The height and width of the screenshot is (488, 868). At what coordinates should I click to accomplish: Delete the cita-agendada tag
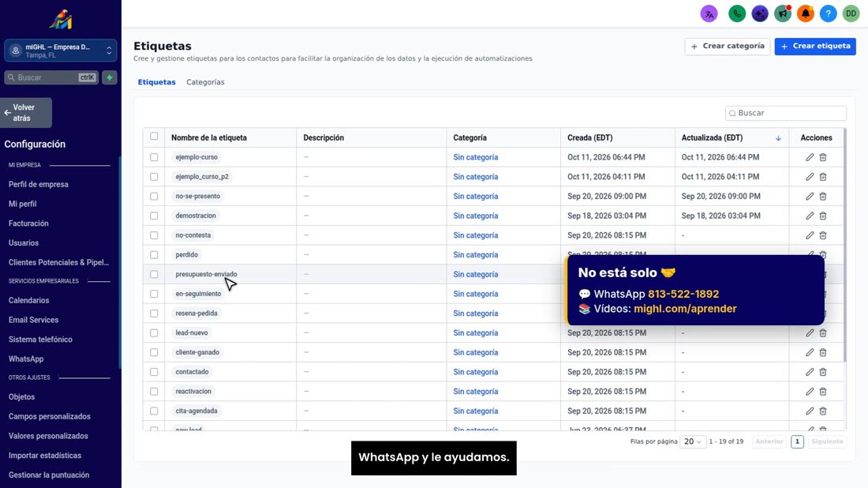(823, 411)
